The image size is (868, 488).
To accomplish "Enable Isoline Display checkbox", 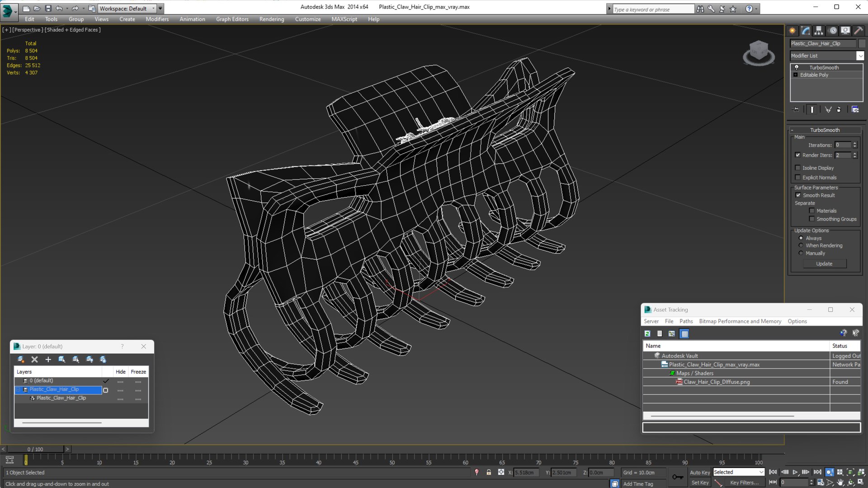I will click(798, 168).
